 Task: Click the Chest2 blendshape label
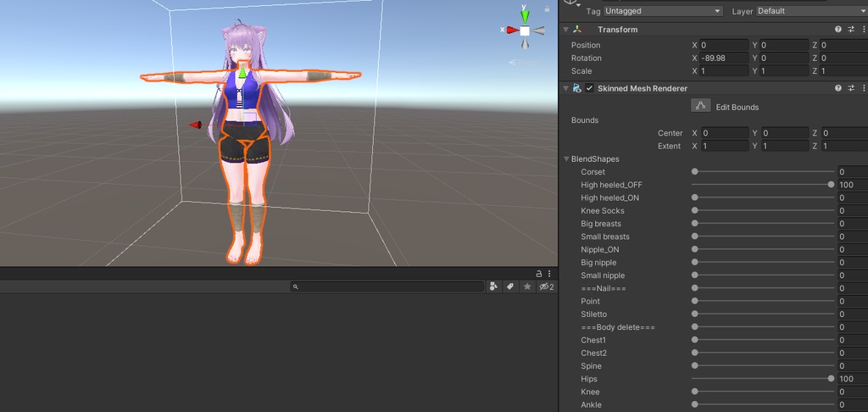tap(593, 353)
